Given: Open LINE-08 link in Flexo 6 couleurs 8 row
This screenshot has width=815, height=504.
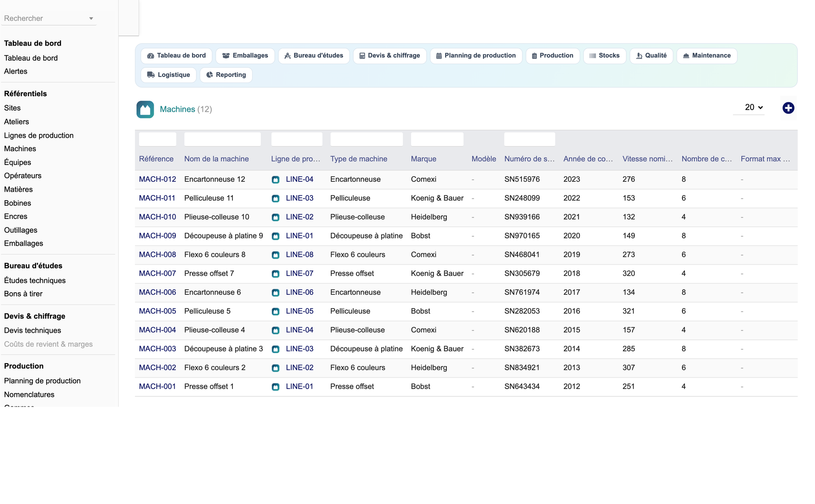Looking at the screenshot, I should coord(299,255).
